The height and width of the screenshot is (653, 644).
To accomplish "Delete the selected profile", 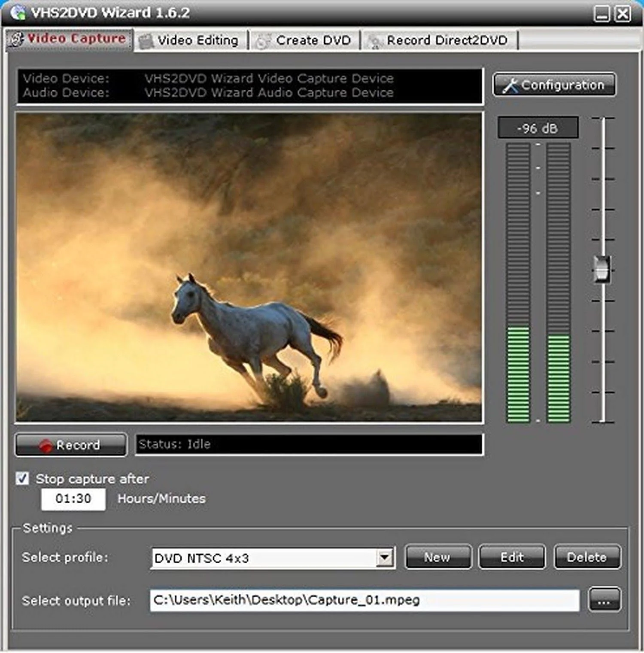I will 587,557.
